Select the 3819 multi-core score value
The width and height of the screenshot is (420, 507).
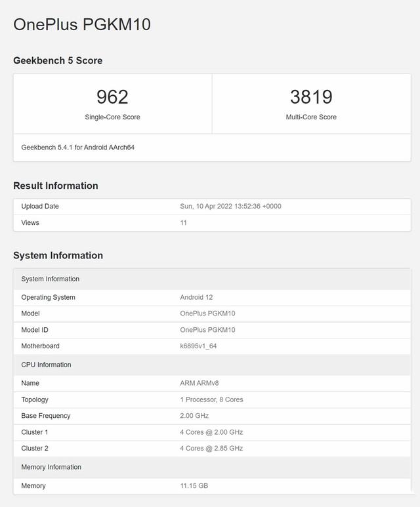pos(311,96)
